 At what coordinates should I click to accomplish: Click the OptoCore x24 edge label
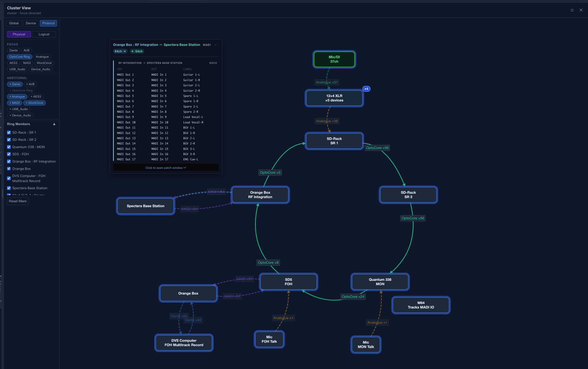(x=353, y=297)
